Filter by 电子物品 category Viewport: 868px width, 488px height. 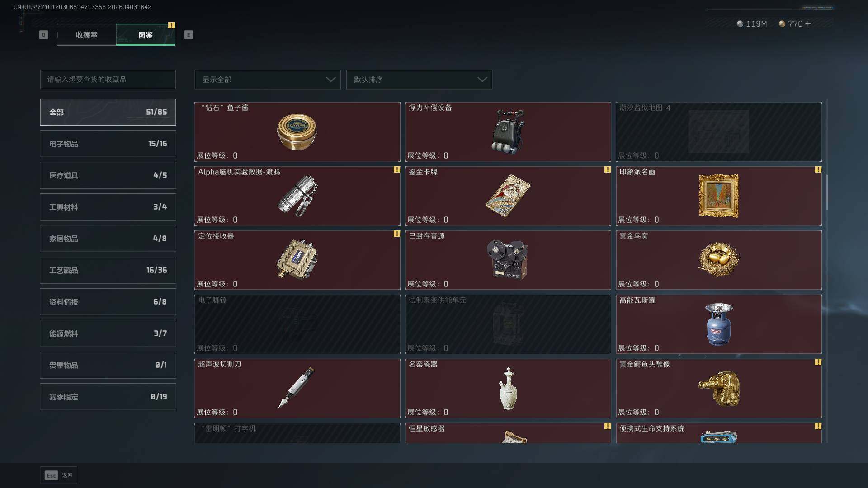coord(108,144)
